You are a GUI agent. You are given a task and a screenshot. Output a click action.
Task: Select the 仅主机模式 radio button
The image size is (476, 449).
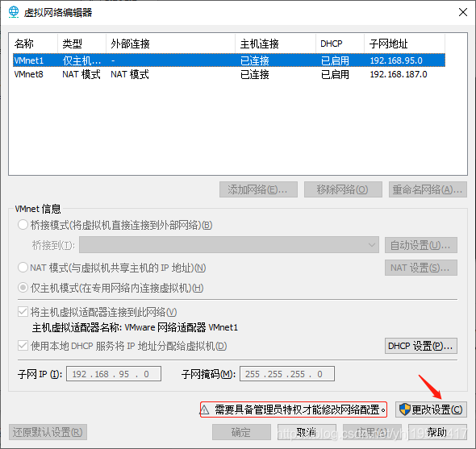(x=23, y=288)
